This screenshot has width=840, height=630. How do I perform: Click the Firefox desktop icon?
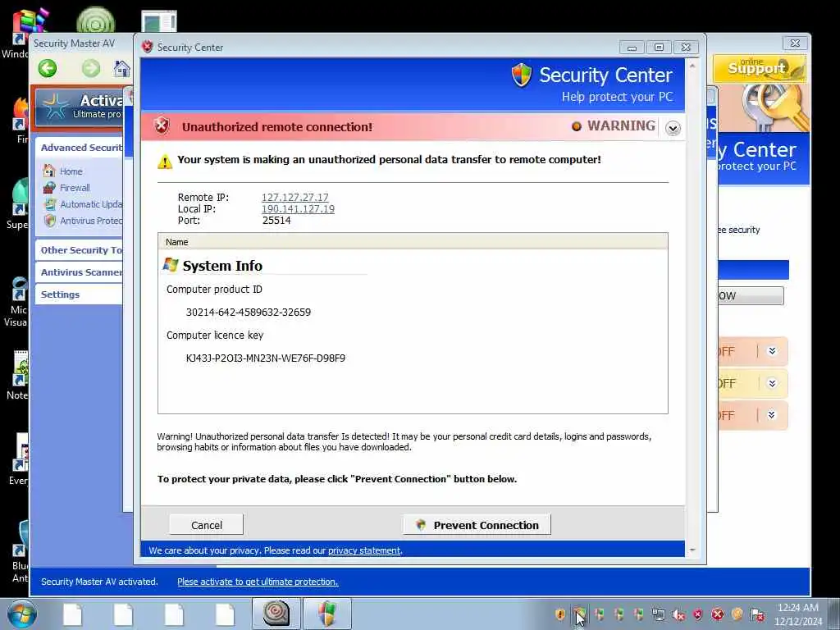[x=21, y=114]
